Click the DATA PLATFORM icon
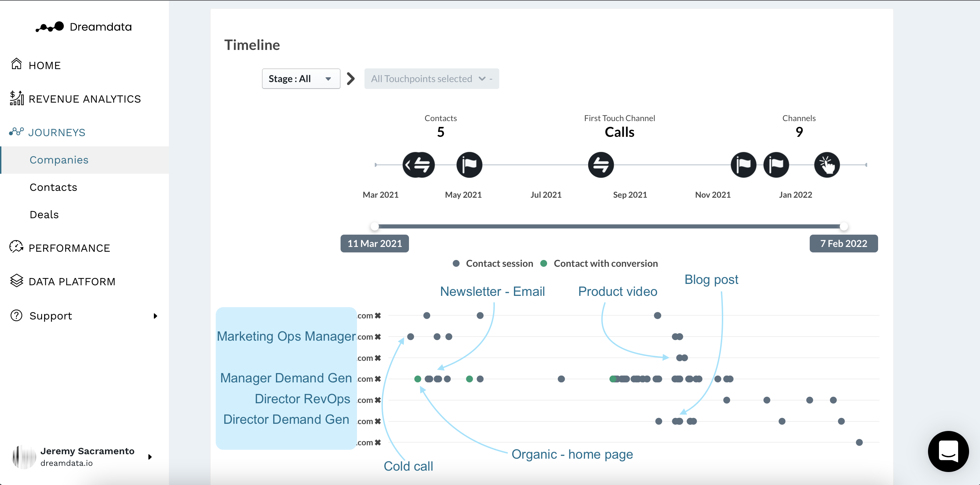The image size is (980, 485). pos(16,281)
